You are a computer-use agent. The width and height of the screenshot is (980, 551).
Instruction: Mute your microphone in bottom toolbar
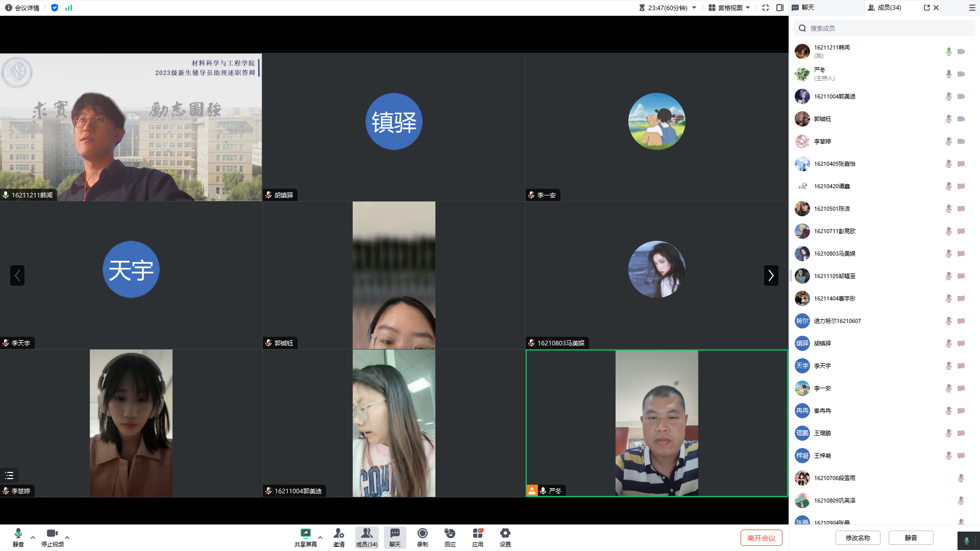click(x=18, y=534)
